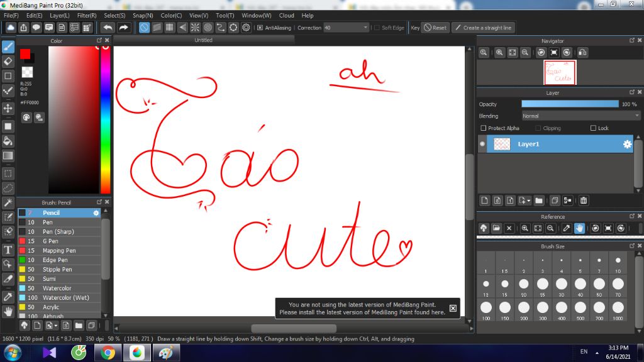This screenshot has width=644, height=362.
Task: Select the Gradient tool
Action: pyautogui.click(x=8, y=156)
